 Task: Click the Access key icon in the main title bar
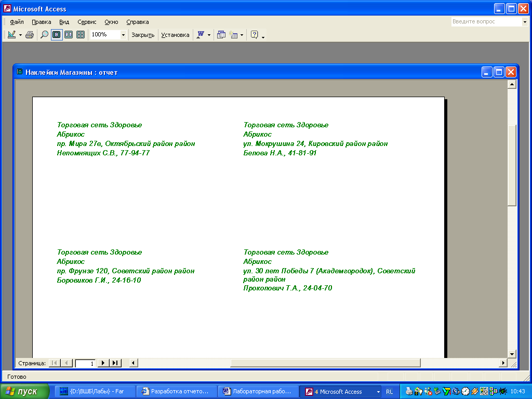tap(7, 8)
